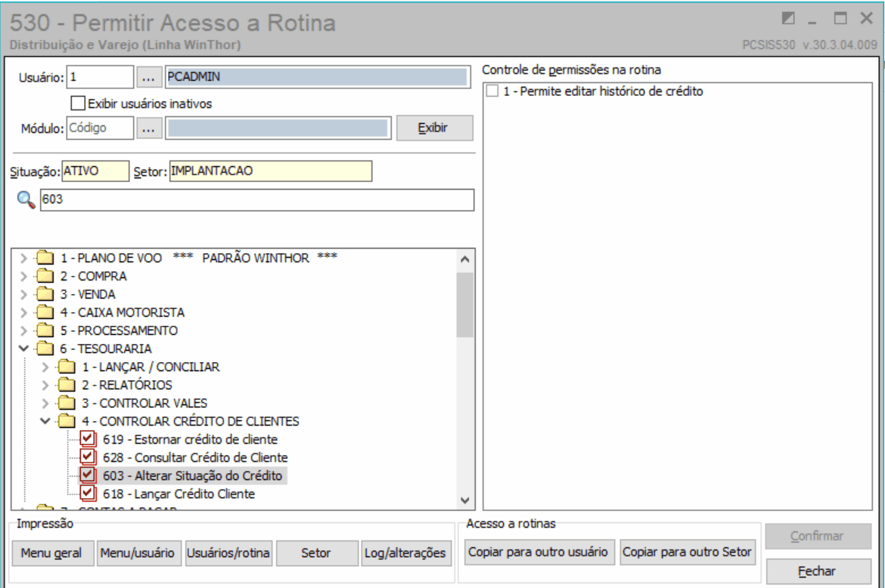Click the PCADMIN user name field

tap(317, 76)
